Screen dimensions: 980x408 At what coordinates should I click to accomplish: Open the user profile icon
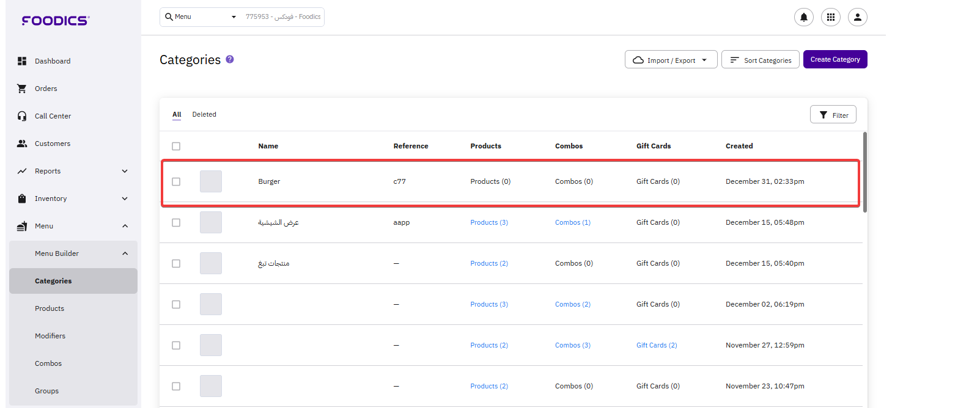tap(857, 17)
